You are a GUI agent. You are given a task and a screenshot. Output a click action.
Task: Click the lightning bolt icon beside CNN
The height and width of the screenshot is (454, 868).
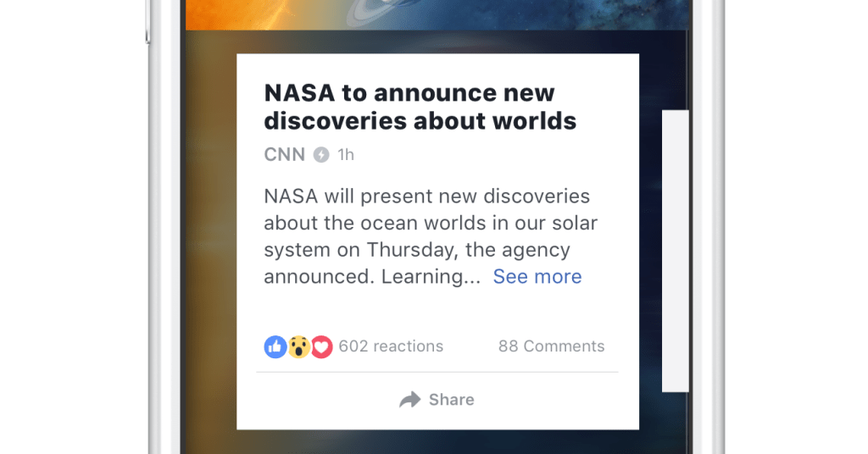pos(320,155)
